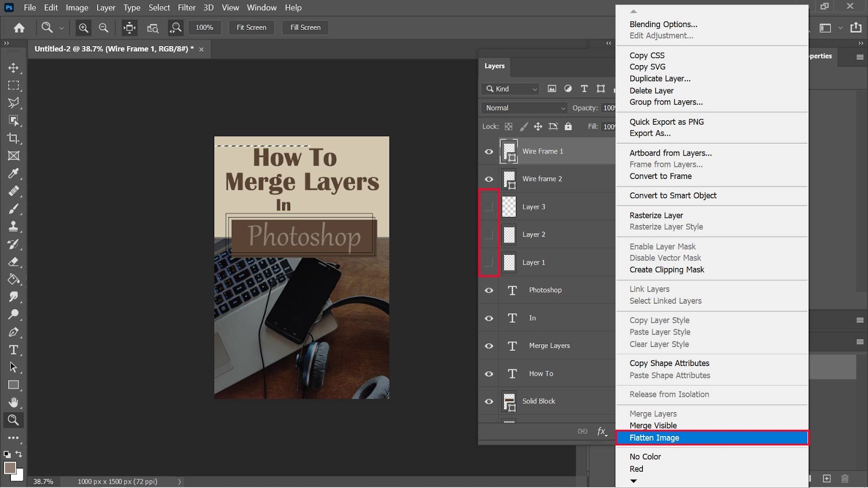The width and height of the screenshot is (868, 488).
Task: Select the Clone Stamp tool
Action: tap(14, 226)
